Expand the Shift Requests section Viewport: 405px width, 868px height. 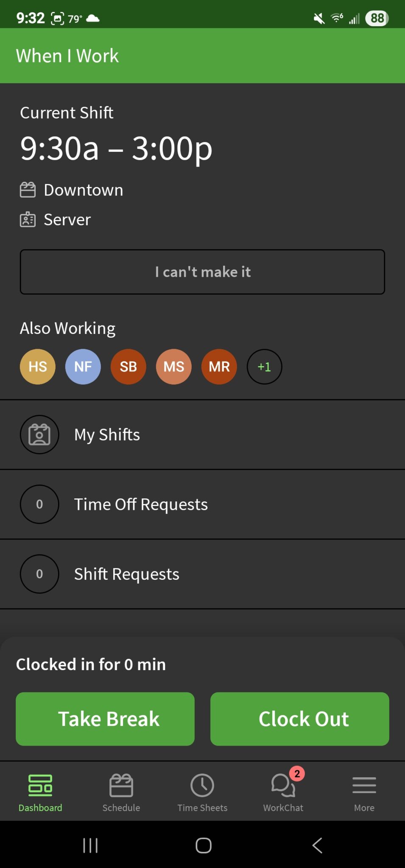pos(126,574)
